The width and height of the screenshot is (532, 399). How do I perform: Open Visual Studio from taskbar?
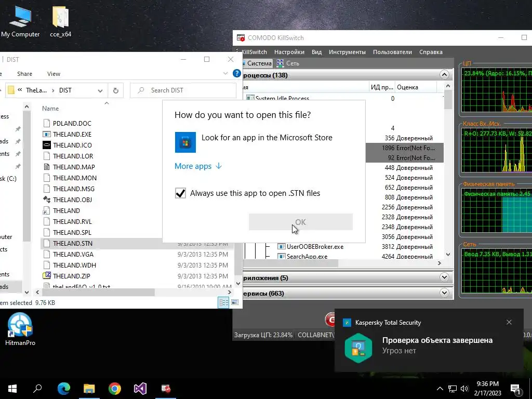pyautogui.click(x=140, y=389)
